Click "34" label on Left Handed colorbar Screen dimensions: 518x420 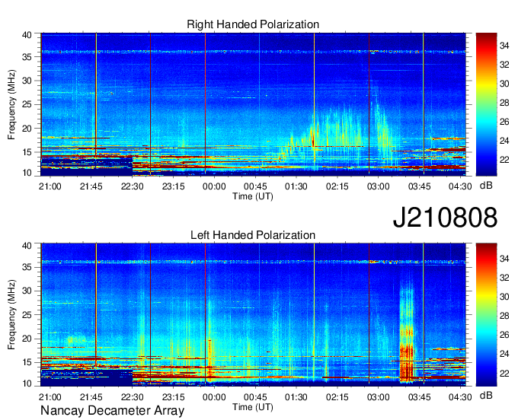click(x=504, y=259)
